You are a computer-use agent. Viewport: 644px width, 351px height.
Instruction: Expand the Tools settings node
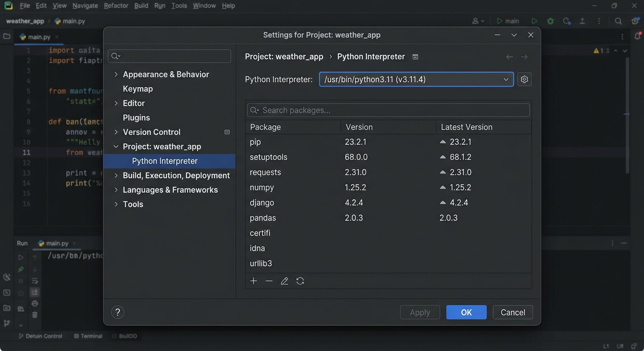point(116,204)
